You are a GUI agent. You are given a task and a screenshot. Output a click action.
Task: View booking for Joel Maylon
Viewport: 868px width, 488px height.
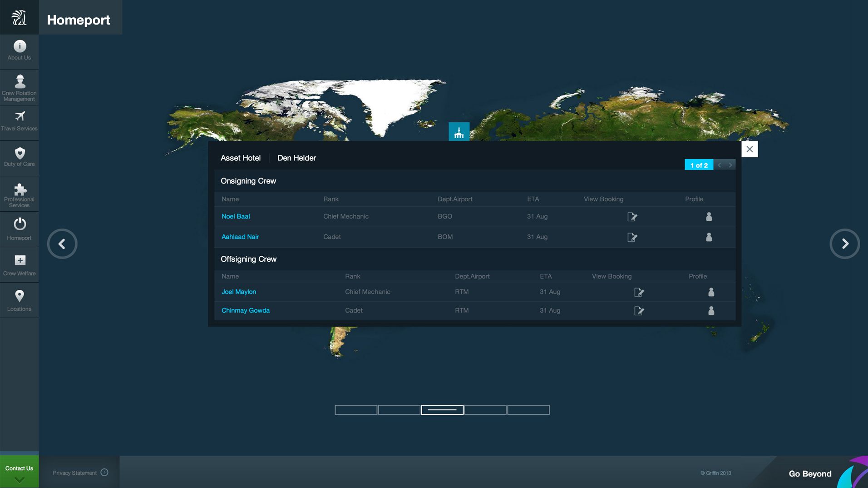[639, 292]
